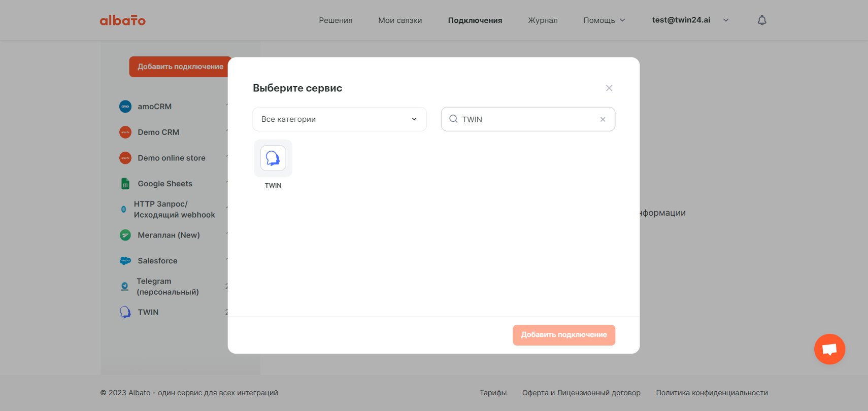
Task: Click the search magnifier icon
Action: tap(453, 119)
